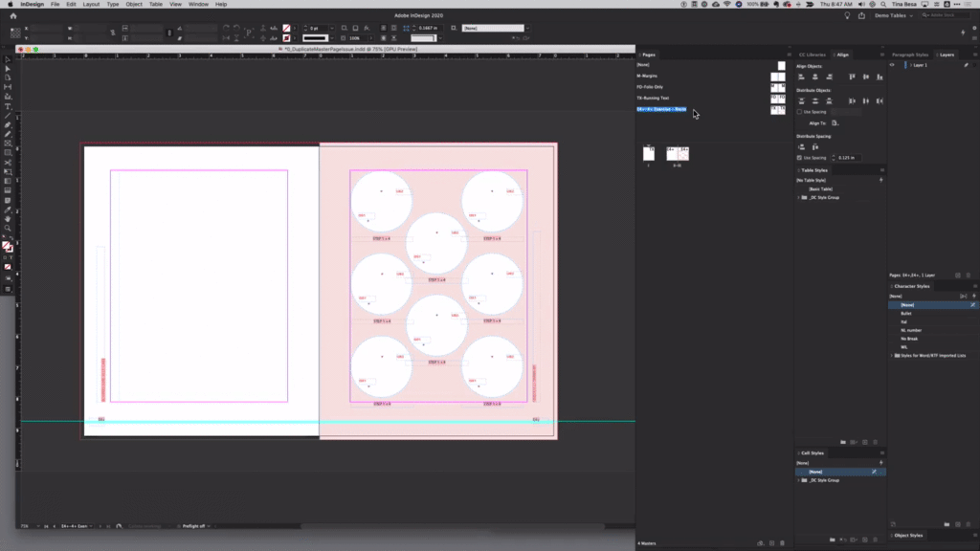Expand Layer 1 in the Layers panel
The image size is (980, 551).
point(912,65)
